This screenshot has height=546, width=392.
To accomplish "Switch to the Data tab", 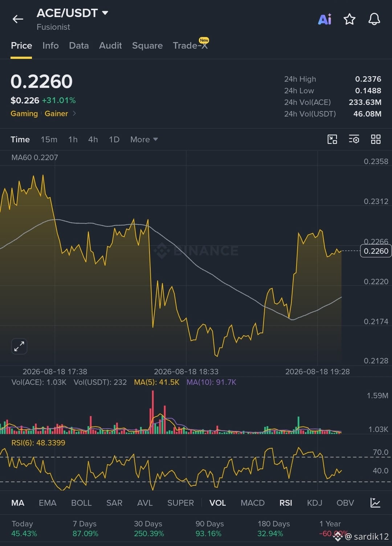I will tap(79, 45).
